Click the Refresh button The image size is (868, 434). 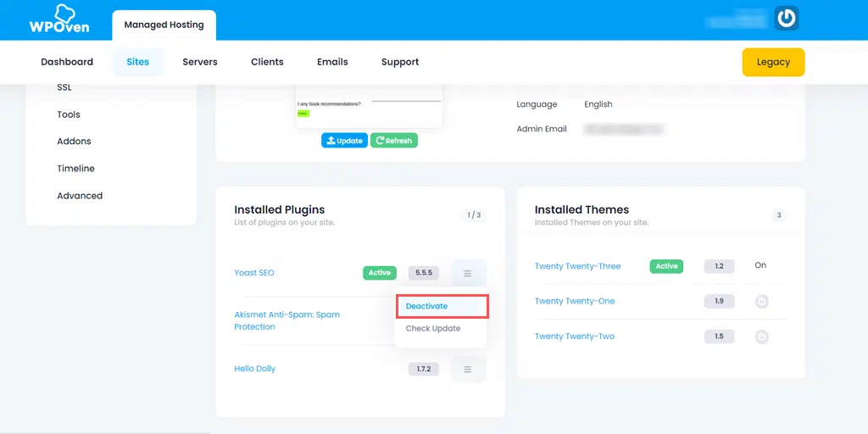click(x=394, y=141)
